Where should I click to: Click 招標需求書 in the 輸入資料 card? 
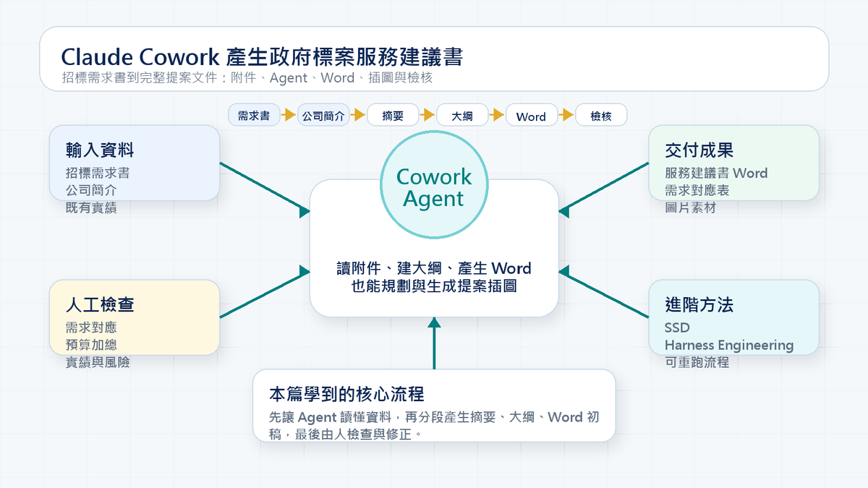[x=98, y=174]
